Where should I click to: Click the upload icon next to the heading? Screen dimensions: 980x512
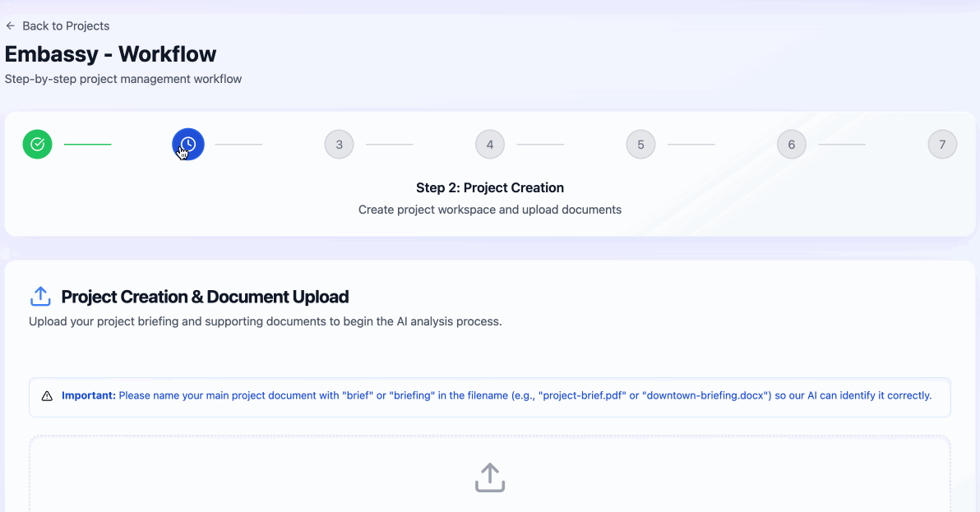pos(40,296)
